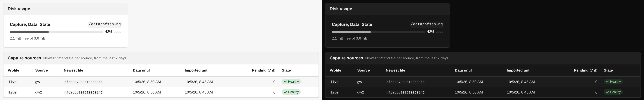Click nfcapd.202610050845 in gw1 row, dark table
This screenshot has width=644, height=100.
pos(406,82)
